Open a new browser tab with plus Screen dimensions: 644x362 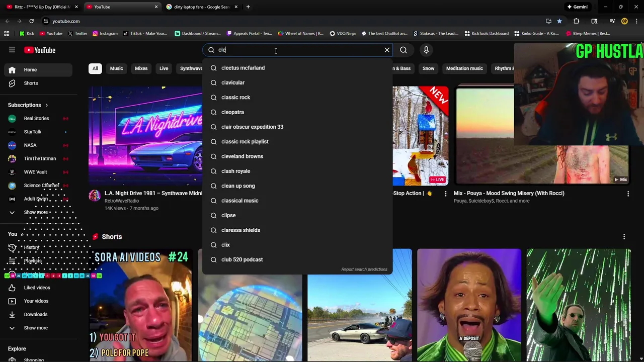point(248,7)
